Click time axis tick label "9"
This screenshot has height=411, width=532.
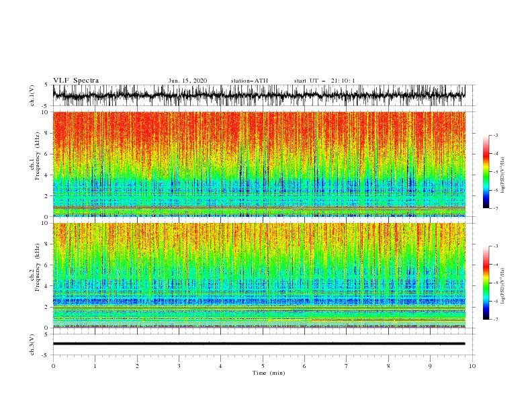(x=430, y=366)
